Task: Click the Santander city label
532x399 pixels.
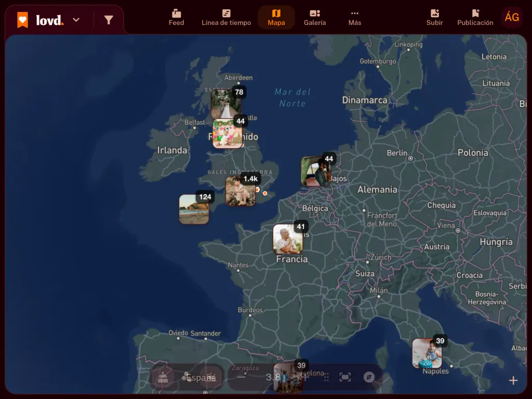Action: 206,334
